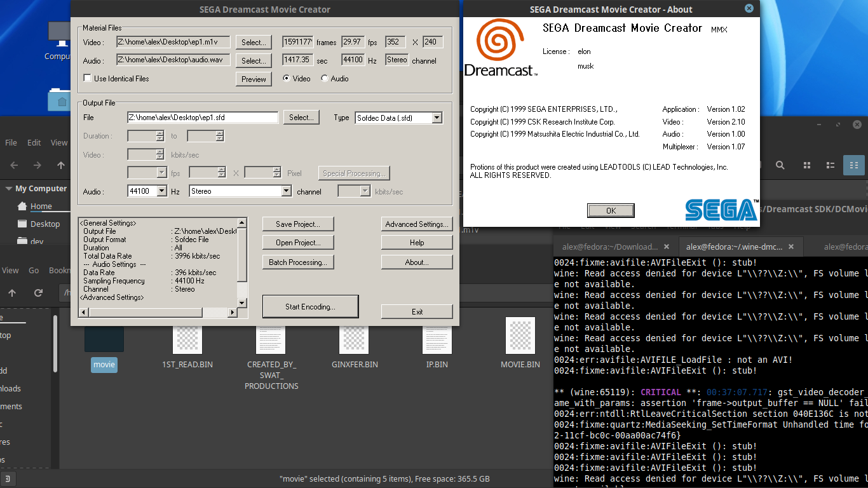Click Start Encoding... button
Viewport: 868px width, 488px height.
[310, 307]
